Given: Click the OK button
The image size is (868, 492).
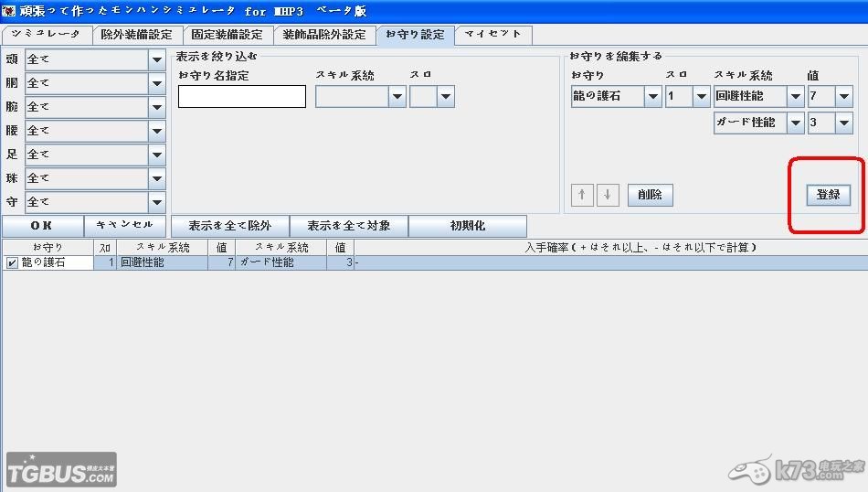Looking at the screenshot, I should [42, 226].
